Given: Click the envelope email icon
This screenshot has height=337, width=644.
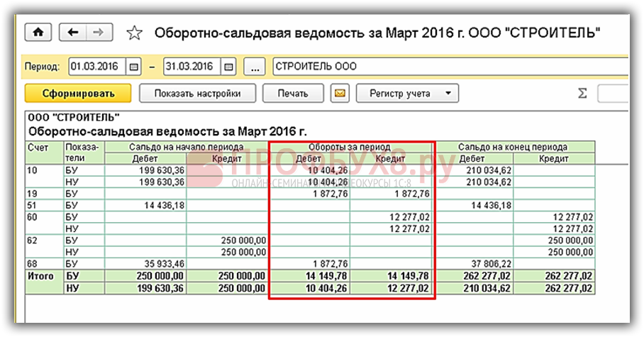Looking at the screenshot, I should tap(340, 93).
